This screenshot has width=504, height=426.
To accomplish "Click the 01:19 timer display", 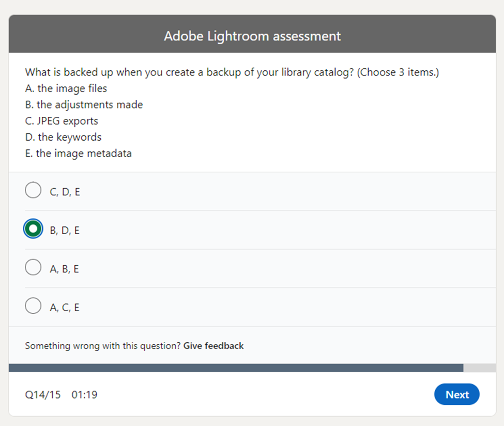I will (x=84, y=394).
